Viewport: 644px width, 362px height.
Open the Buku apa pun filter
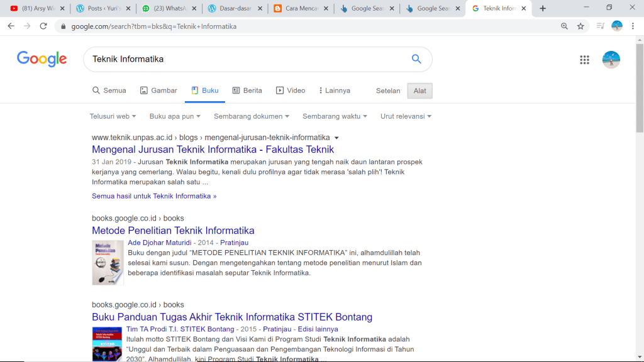pyautogui.click(x=175, y=116)
